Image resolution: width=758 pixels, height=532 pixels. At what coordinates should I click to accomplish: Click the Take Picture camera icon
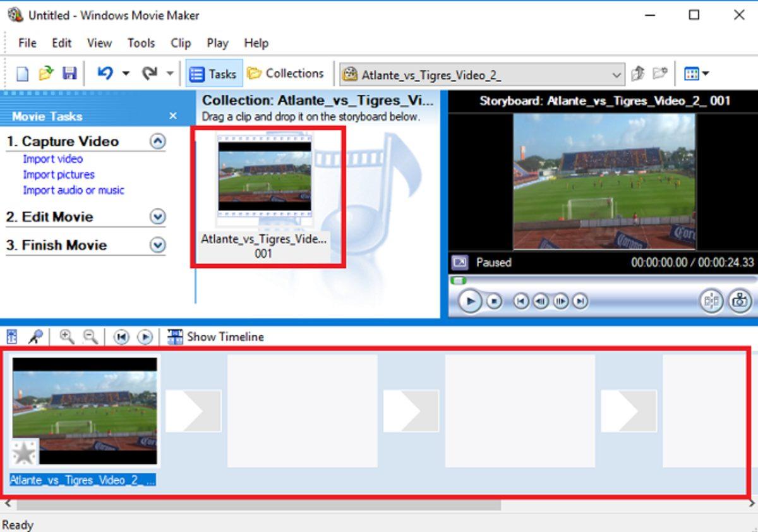coord(738,301)
